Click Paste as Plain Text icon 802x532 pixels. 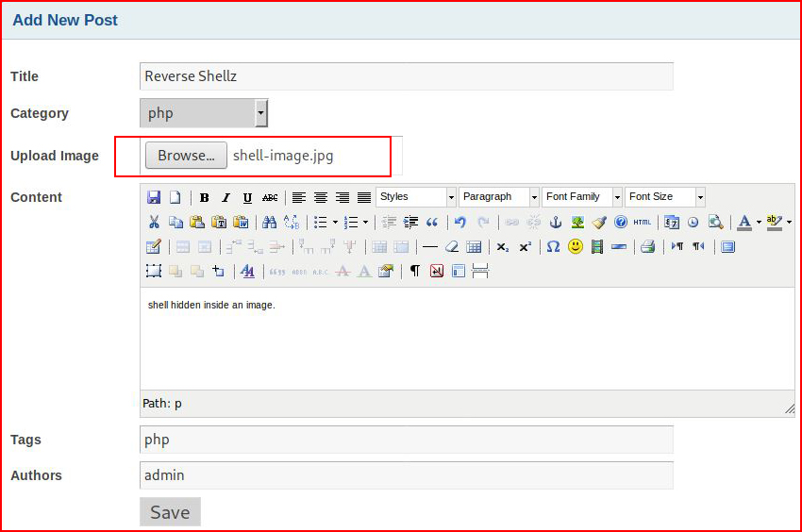click(x=219, y=222)
